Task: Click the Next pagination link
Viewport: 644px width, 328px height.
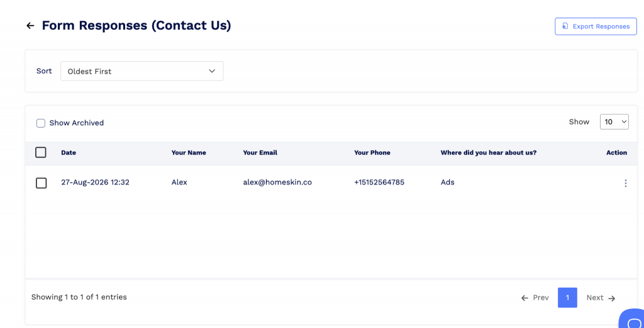Action: point(601,298)
